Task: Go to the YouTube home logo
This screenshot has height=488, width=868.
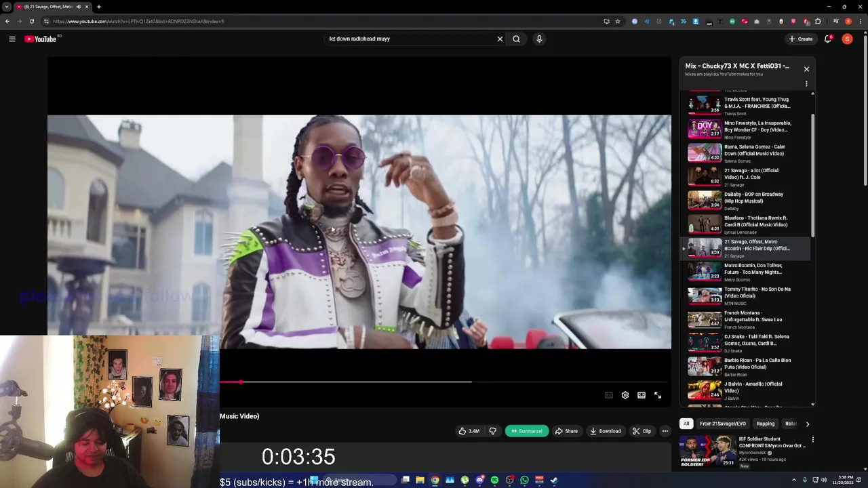Action: pos(41,39)
